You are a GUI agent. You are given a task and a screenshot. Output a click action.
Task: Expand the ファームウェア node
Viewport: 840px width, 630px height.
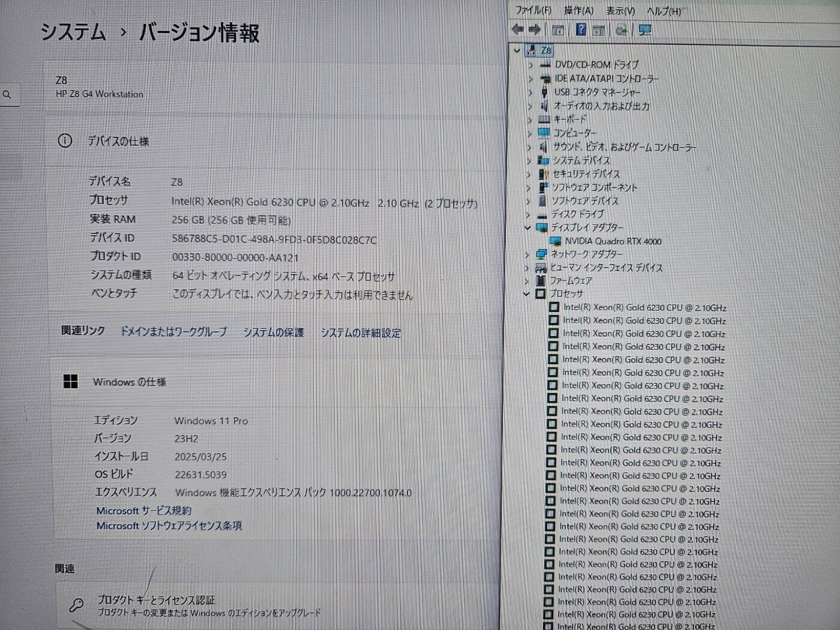pyautogui.click(x=527, y=281)
